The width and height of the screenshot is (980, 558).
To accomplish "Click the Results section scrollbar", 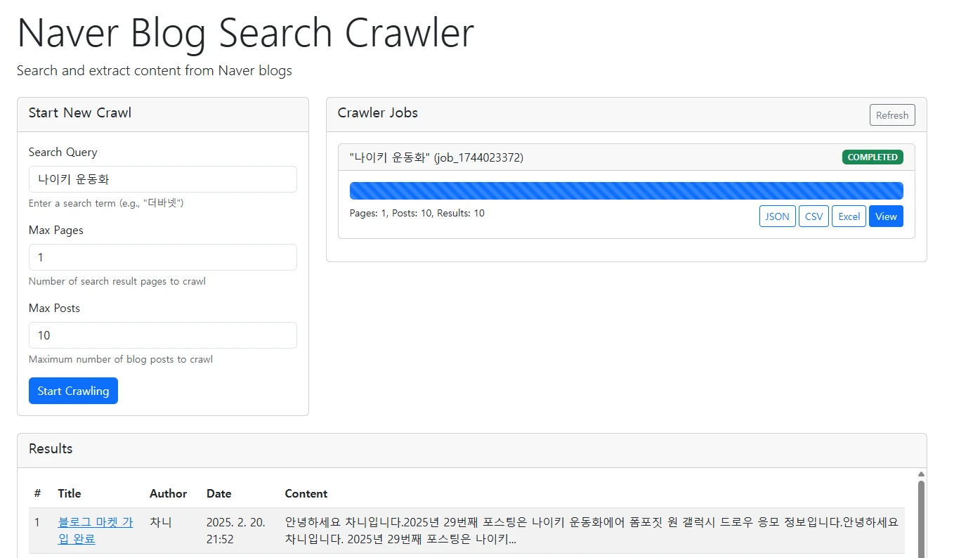I will pos(921,513).
